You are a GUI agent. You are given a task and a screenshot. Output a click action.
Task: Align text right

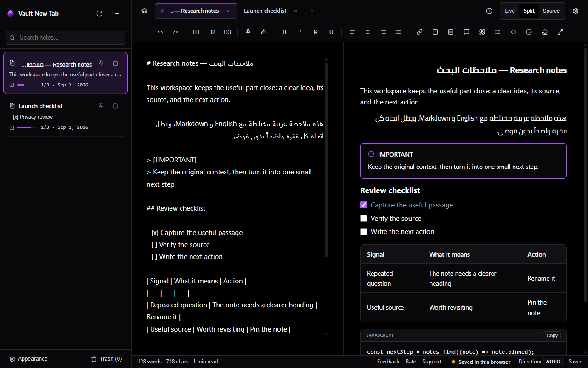(383, 32)
